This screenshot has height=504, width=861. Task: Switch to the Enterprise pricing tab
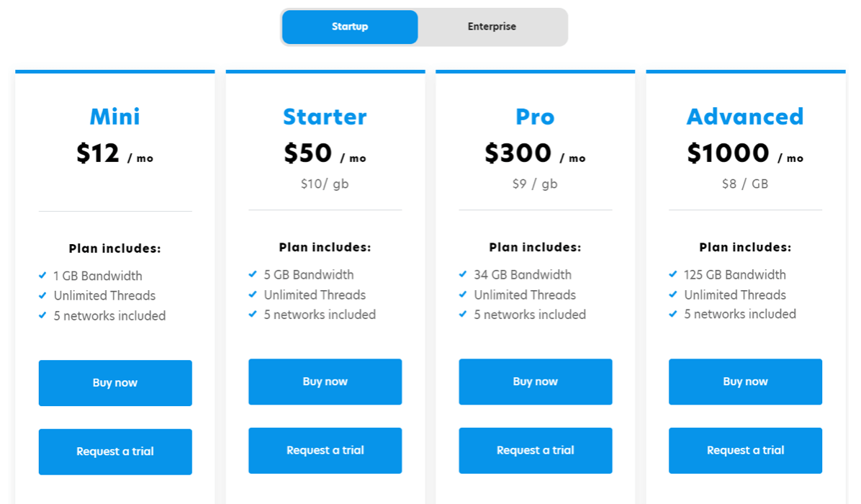(492, 27)
